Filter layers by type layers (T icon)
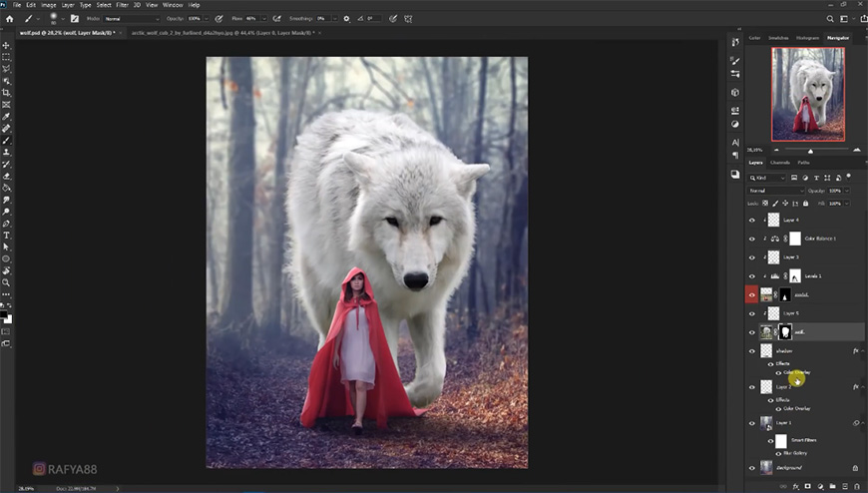 click(816, 178)
